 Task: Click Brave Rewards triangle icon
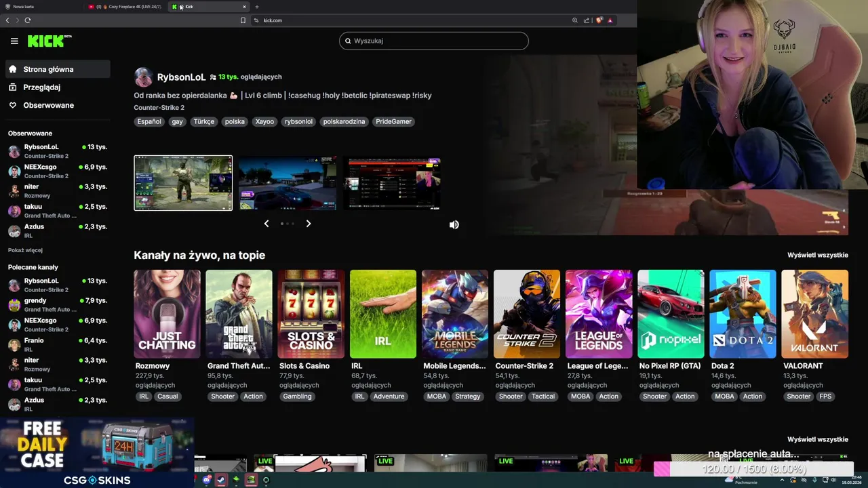tap(610, 20)
